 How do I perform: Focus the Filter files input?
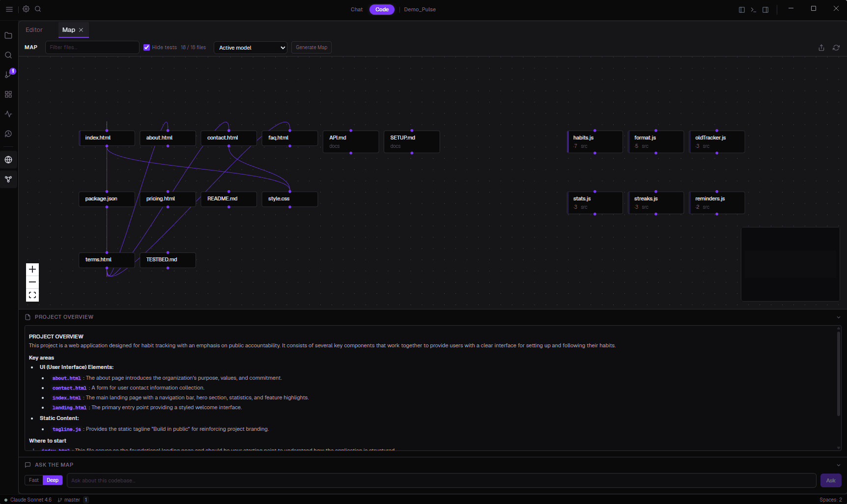click(x=92, y=48)
